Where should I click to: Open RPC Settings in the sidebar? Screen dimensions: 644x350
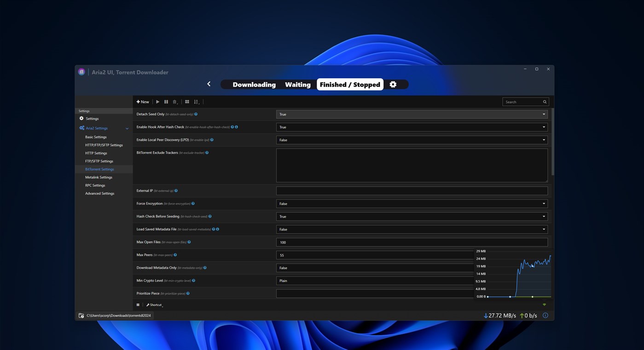95,185
